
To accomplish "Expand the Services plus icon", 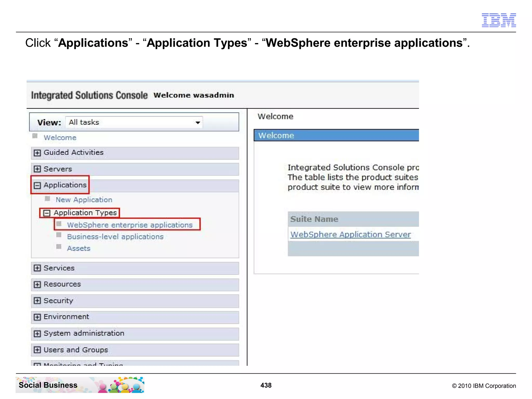I will point(37,268).
